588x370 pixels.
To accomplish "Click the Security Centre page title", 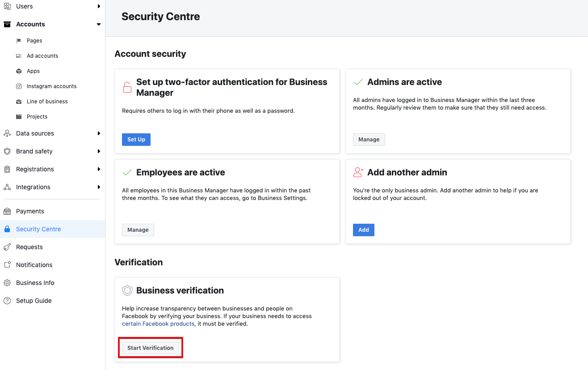I will (x=161, y=17).
